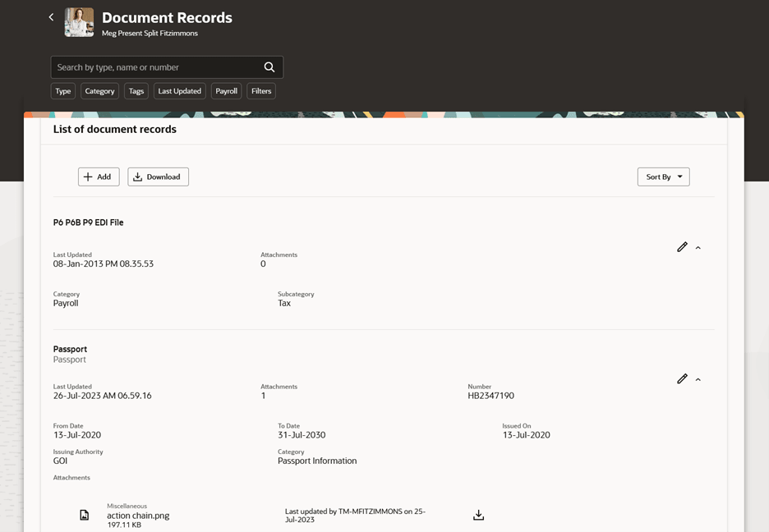Download the action chain.png attachment

(479, 515)
